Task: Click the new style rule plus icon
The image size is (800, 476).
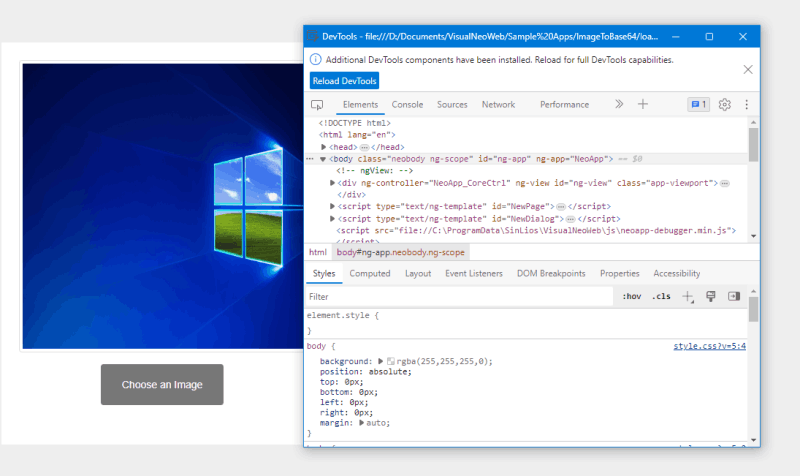Action: click(x=688, y=296)
